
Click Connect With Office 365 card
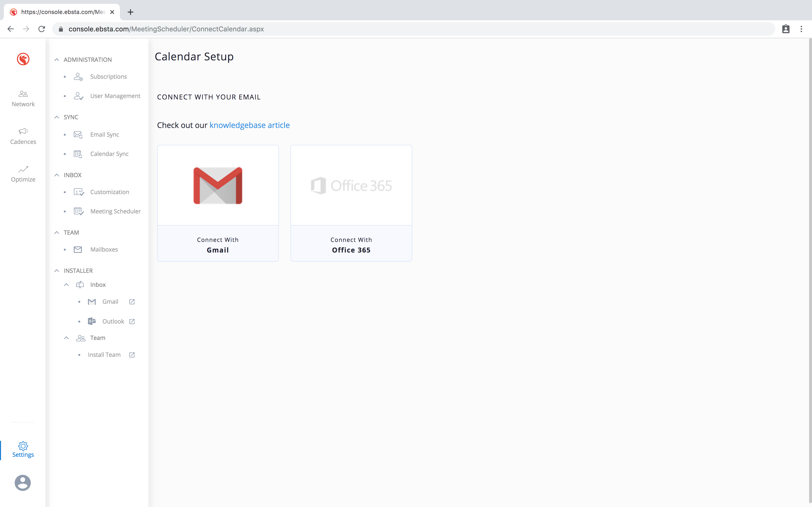[x=351, y=203]
